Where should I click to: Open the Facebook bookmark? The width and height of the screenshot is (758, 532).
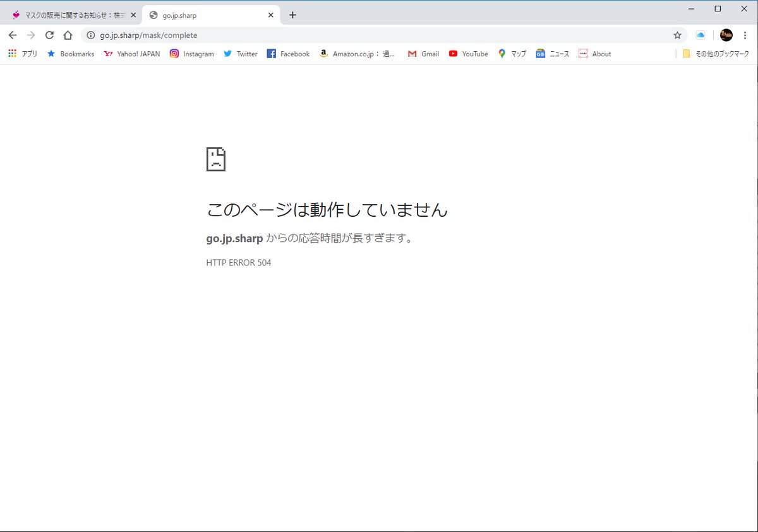pos(288,54)
